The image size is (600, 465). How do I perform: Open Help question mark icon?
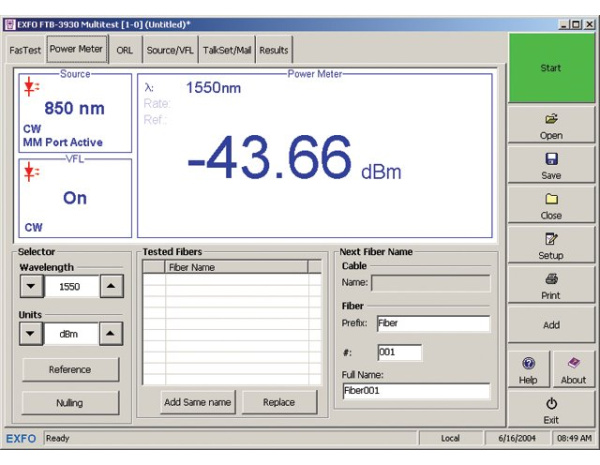(529, 371)
